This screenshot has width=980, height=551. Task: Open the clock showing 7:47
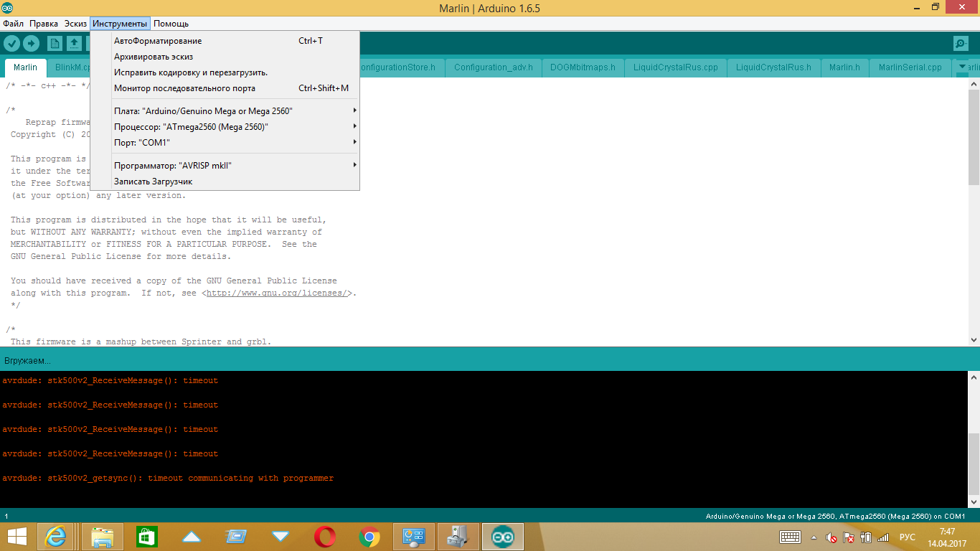(947, 537)
